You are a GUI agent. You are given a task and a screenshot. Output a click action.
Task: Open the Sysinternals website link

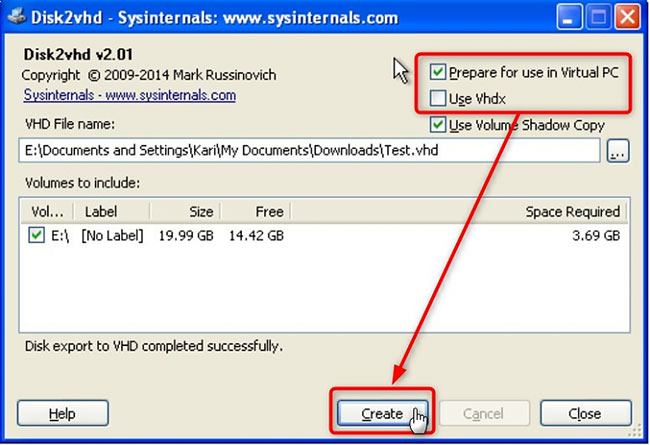(x=130, y=95)
